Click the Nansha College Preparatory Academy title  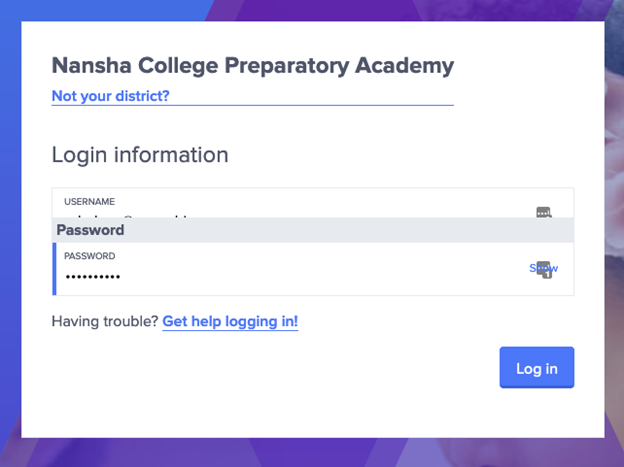point(252,66)
